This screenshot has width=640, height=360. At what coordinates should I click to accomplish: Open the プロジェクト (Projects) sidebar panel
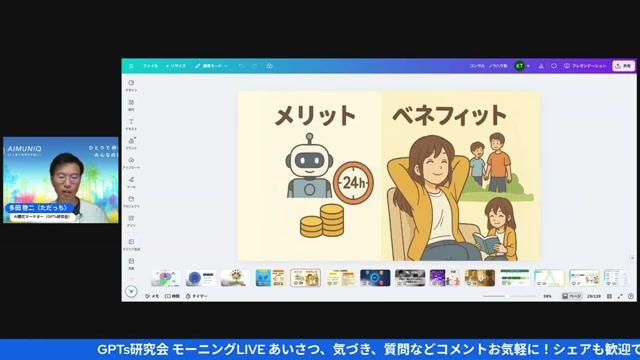[x=131, y=202]
